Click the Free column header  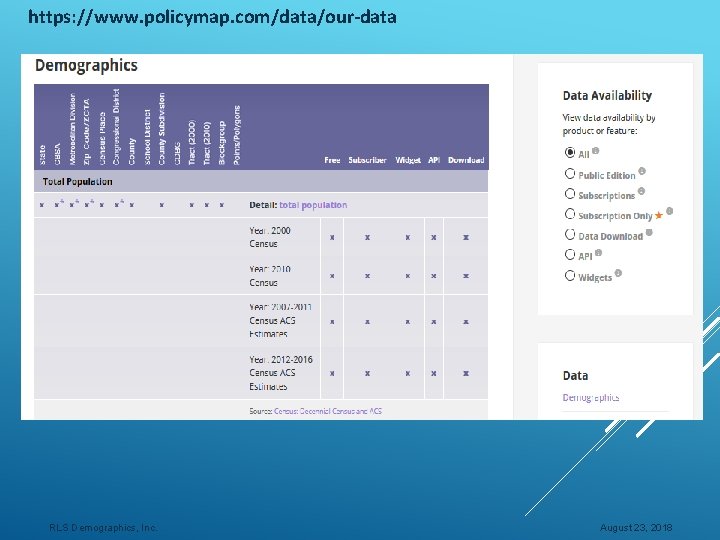click(x=332, y=160)
